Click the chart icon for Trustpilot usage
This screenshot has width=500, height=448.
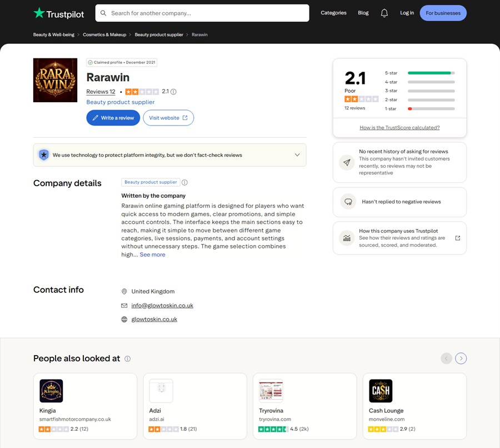click(x=347, y=238)
